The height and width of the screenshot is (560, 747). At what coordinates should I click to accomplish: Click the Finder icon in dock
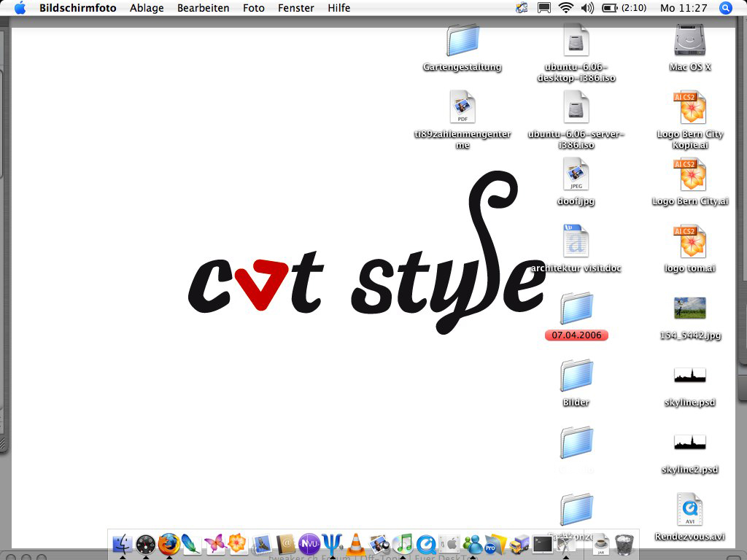pos(123,544)
